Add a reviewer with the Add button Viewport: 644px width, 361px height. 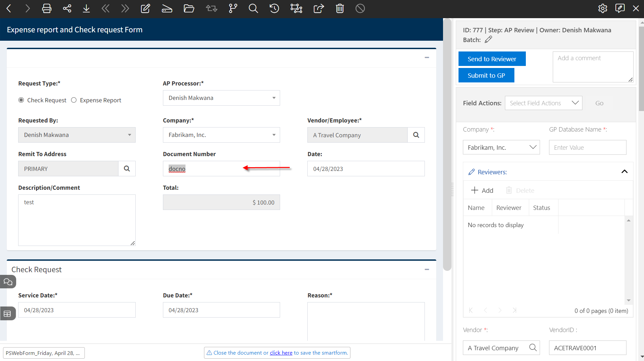[482, 190]
